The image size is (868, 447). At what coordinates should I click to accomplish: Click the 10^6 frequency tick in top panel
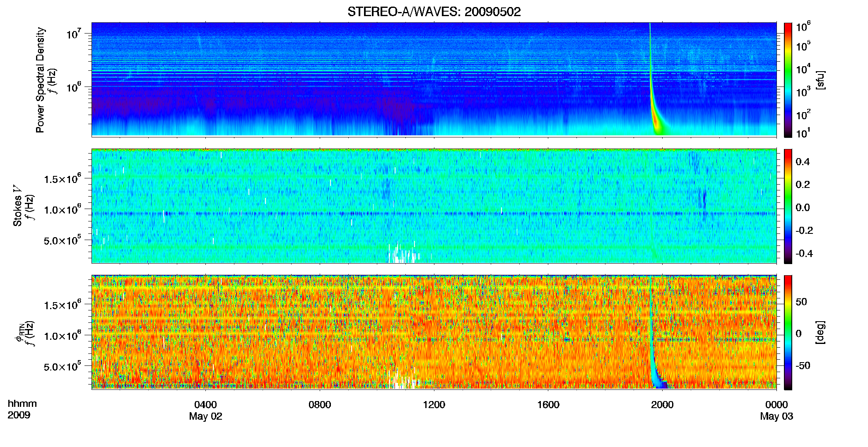[74, 87]
